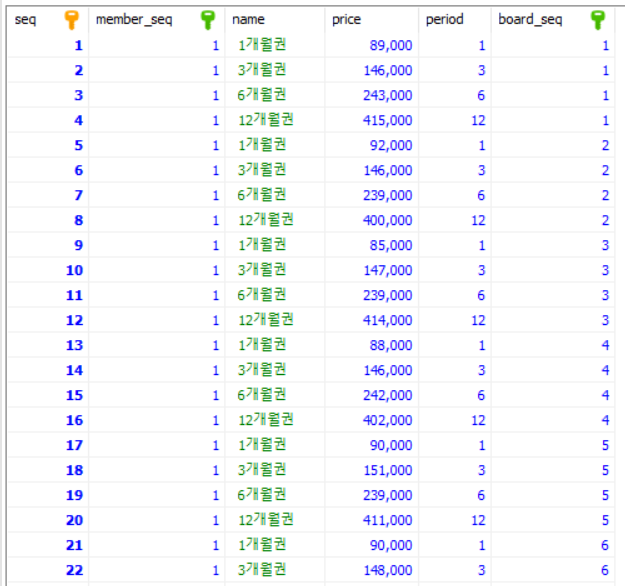The width and height of the screenshot is (625, 586).
Task: Select seq cell 15
Action: [x=48, y=395]
